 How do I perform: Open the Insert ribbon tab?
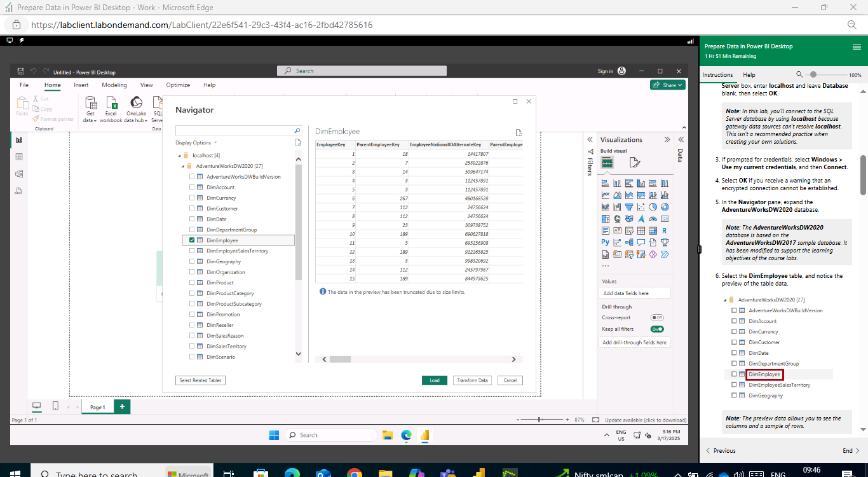(x=81, y=85)
